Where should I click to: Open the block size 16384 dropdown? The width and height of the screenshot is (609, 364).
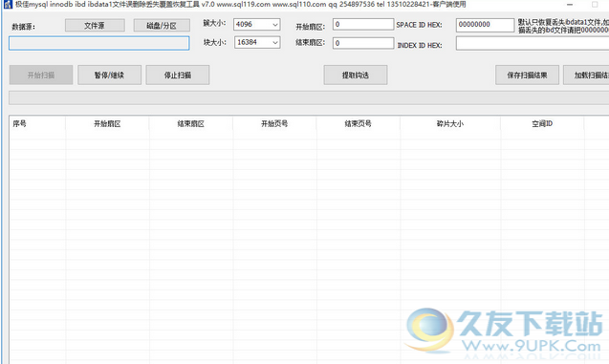click(x=257, y=42)
